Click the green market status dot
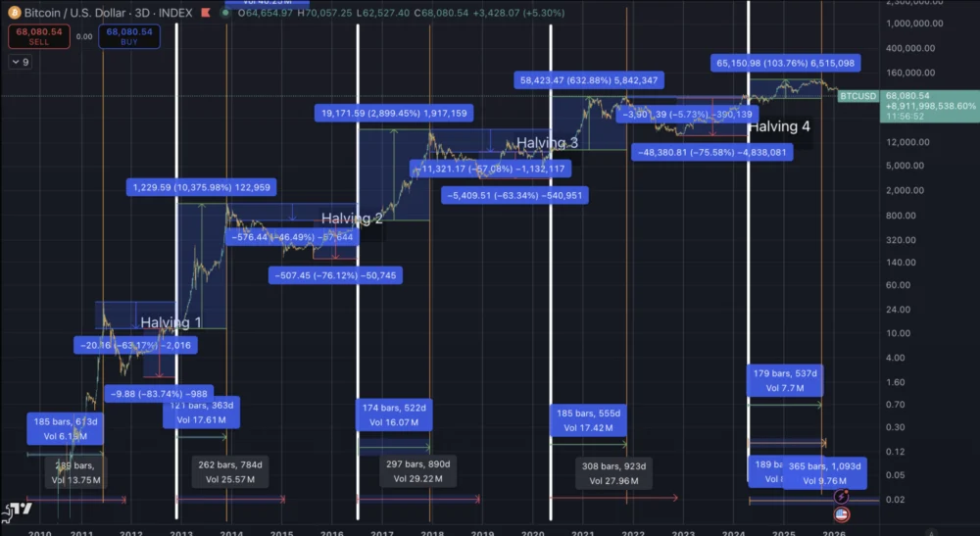 [225, 13]
